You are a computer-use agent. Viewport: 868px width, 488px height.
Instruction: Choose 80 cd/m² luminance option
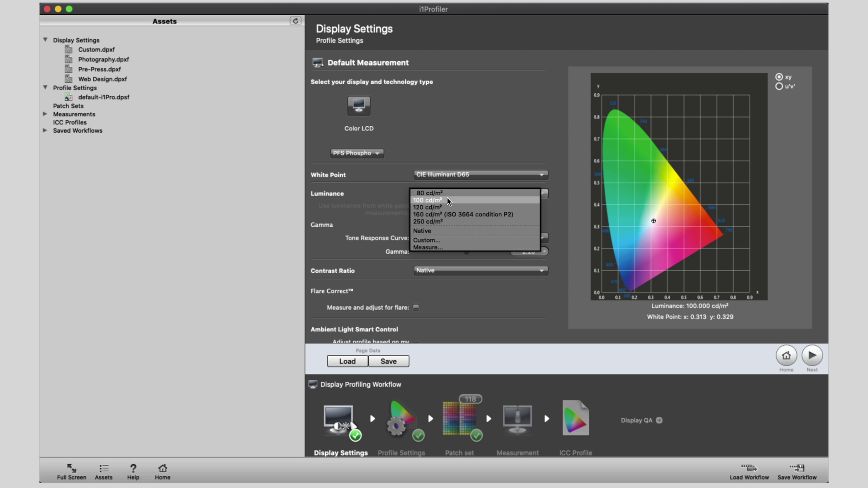(475, 193)
